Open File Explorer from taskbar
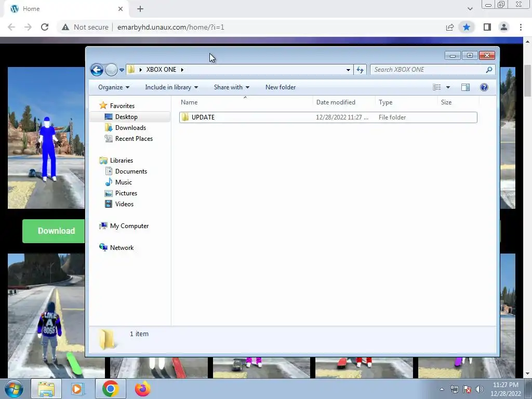The image size is (532, 399). [x=46, y=389]
